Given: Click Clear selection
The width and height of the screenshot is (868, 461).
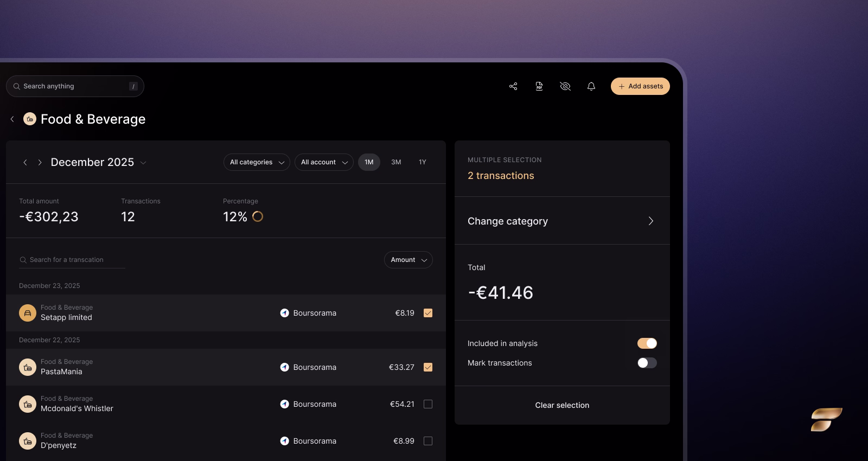Looking at the screenshot, I should 562,405.
